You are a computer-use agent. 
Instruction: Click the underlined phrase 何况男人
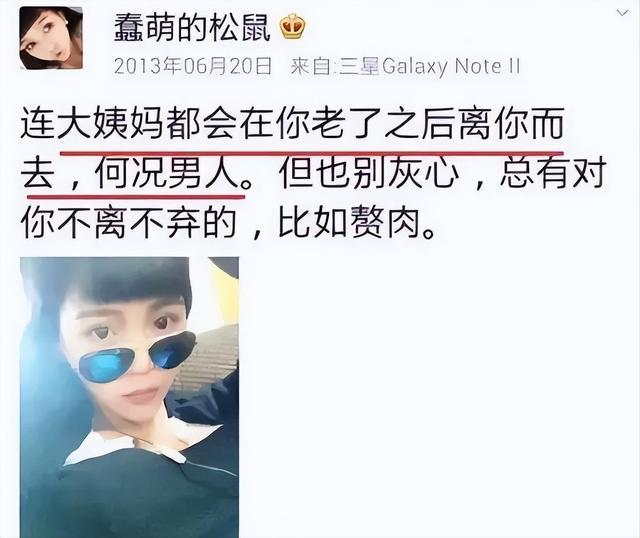tap(166, 174)
